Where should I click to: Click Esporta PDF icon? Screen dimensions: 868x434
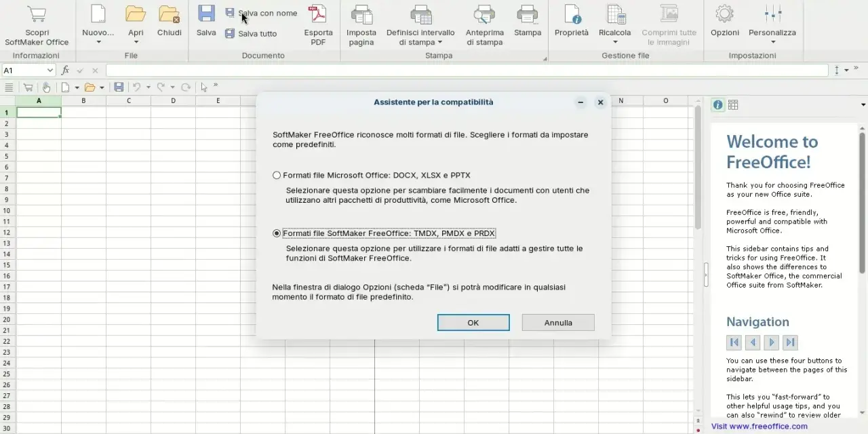pos(317,14)
